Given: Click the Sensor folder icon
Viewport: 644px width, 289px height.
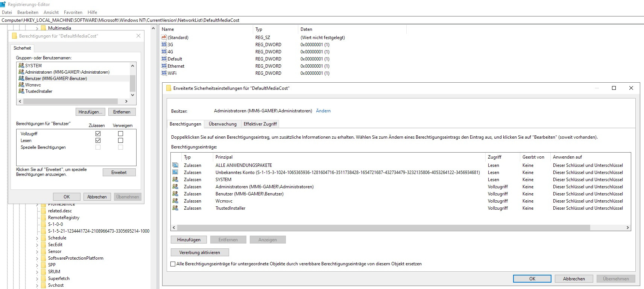Looking at the screenshot, I should pos(43,251).
